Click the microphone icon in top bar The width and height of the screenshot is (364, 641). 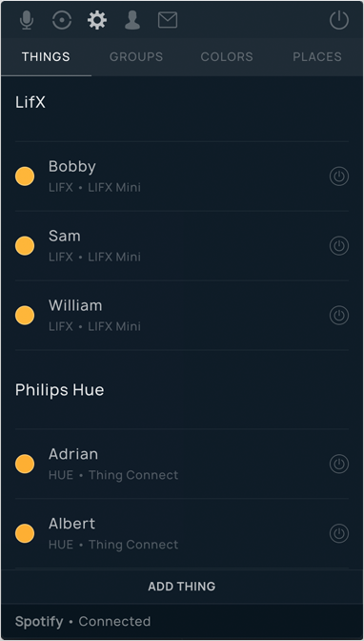pyautogui.click(x=27, y=20)
